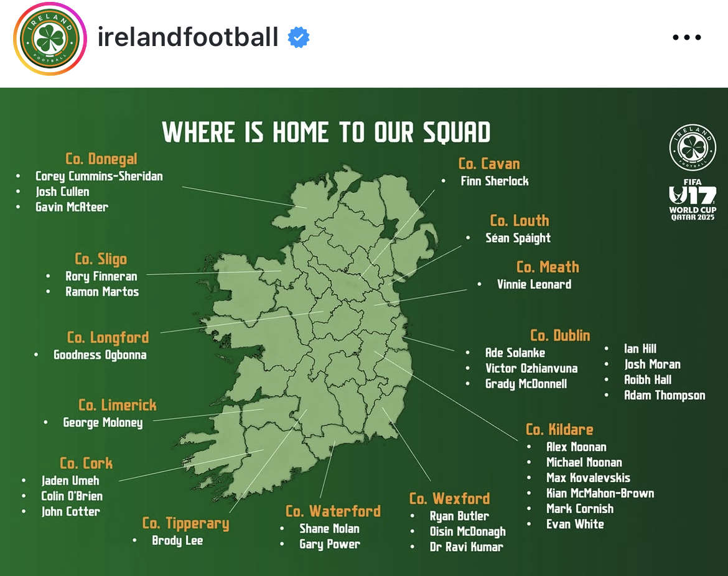The width and height of the screenshot is (728, 576).
Task: Select the Co. Wexford heading
Action: pos(449,498)
